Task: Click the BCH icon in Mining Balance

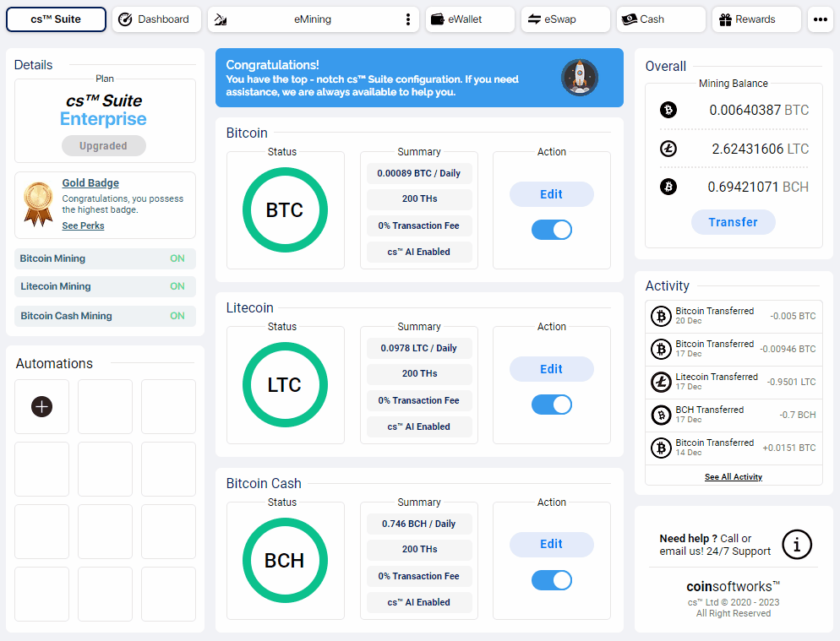Action: tap(668, 187)
